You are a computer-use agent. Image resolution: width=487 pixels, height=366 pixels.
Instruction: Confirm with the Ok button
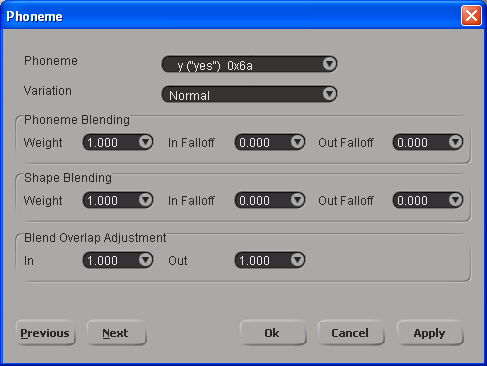pos(273,333)
